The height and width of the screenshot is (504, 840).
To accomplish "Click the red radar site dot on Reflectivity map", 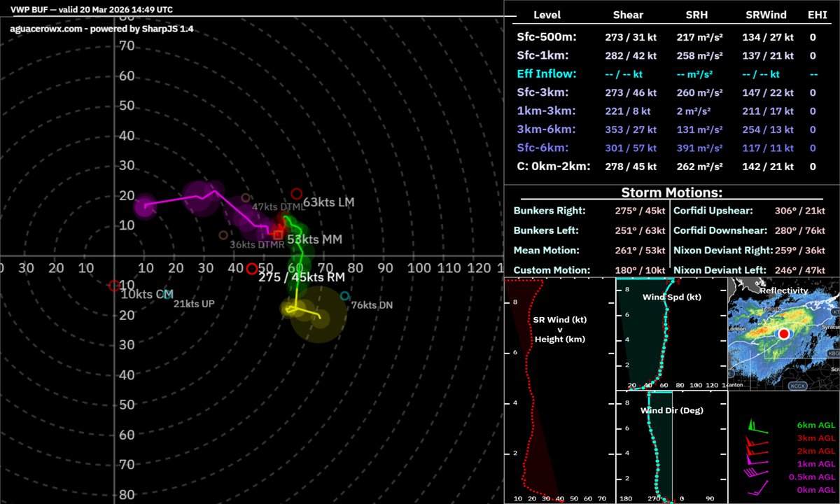I will [784, 334].
